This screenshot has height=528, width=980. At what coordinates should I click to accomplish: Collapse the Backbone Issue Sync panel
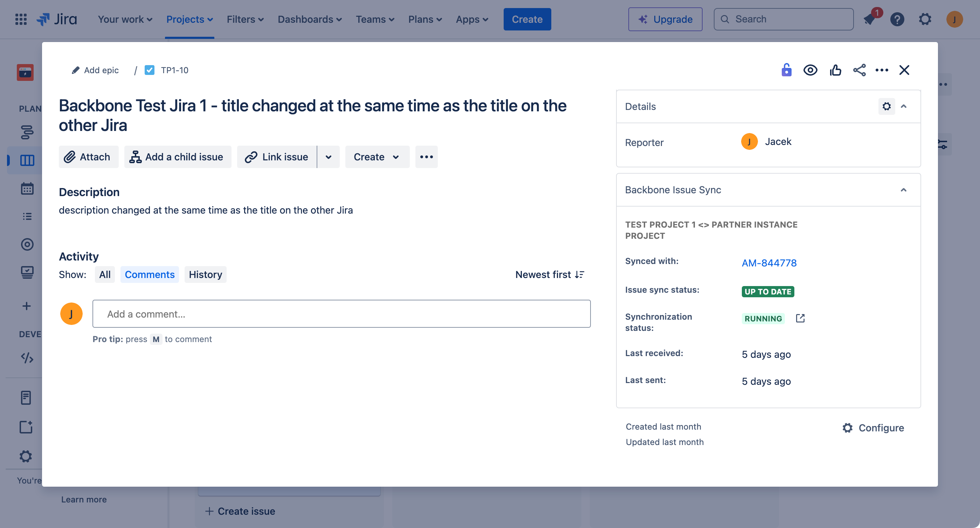(x=904, y=190)
